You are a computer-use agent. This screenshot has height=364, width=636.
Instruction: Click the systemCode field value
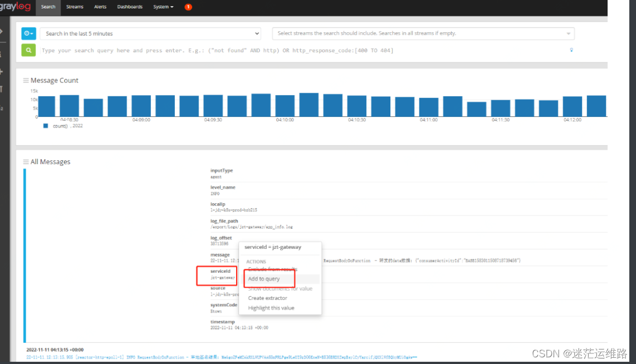[216, 312]
